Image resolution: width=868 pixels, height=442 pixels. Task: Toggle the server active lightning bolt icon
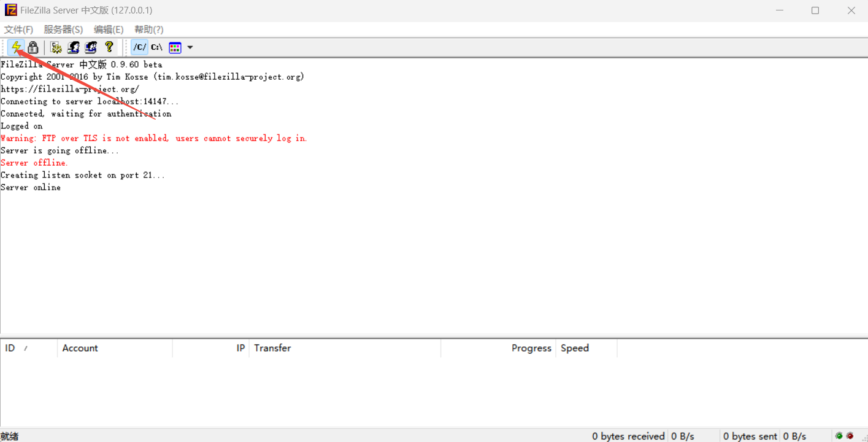(x=16, y=47)
